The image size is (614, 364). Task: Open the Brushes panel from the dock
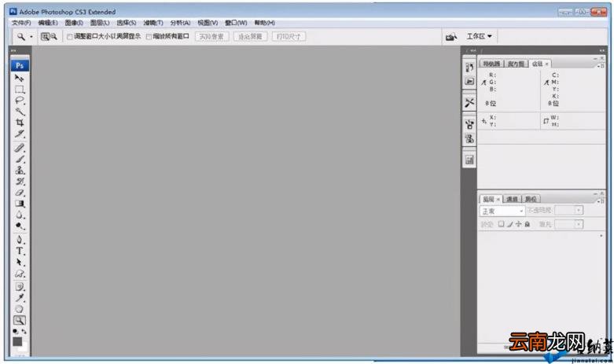[x=469, y=124]
